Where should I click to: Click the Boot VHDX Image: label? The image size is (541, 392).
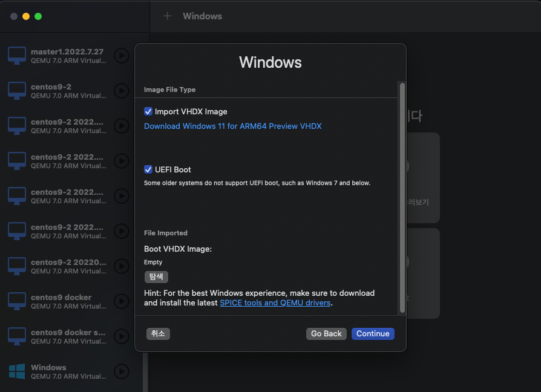(x=178, y=249)
